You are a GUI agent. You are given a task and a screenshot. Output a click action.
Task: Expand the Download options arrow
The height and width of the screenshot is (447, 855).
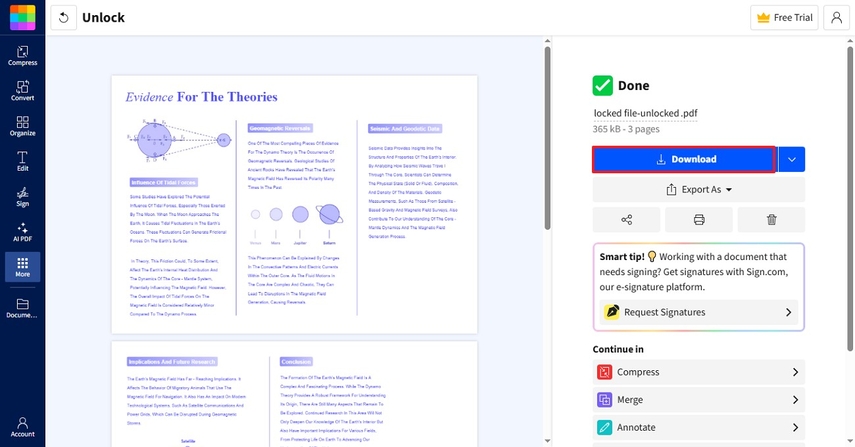(x=792, y=159)
